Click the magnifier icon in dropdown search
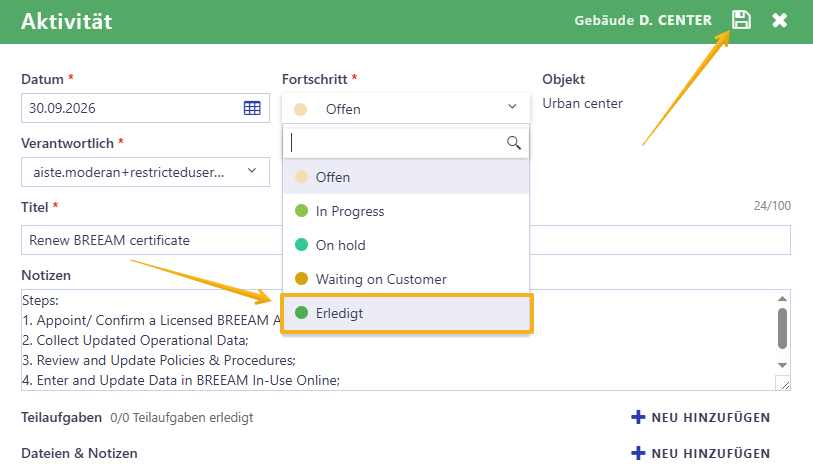 [x=513, y=143]
